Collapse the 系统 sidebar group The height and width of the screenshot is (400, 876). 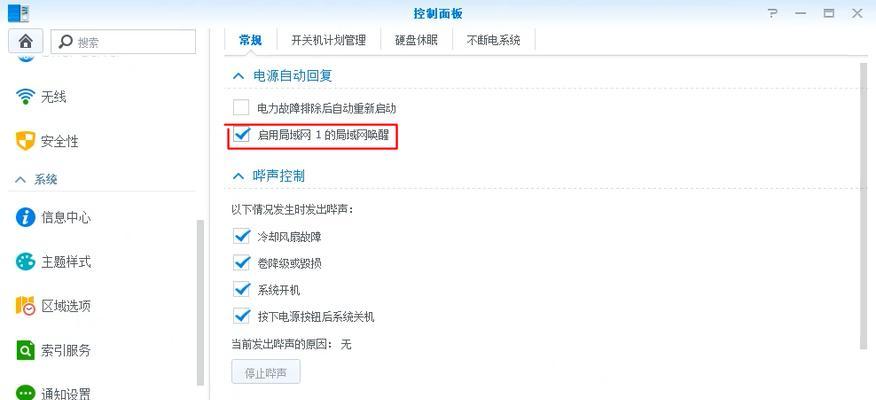point(21,180)
